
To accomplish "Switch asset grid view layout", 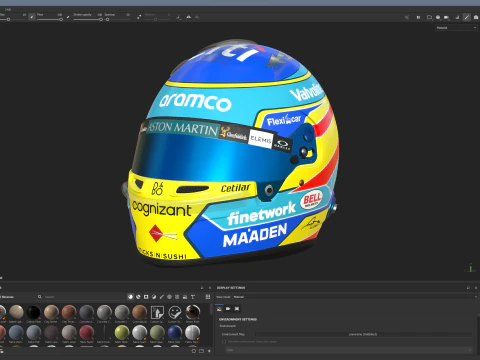I will coord(208,297).
